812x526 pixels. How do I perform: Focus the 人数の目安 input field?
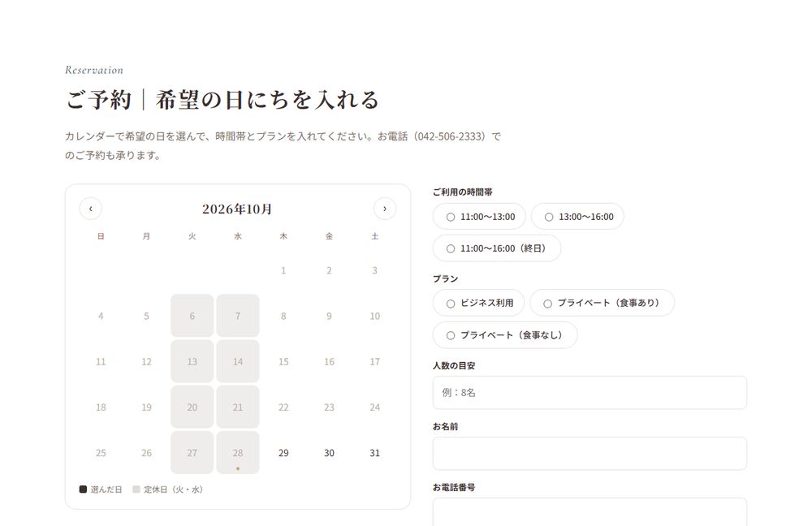590,392
